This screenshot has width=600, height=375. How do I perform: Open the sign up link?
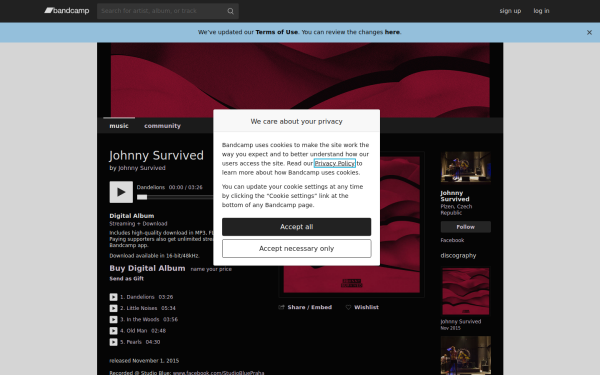510,11
